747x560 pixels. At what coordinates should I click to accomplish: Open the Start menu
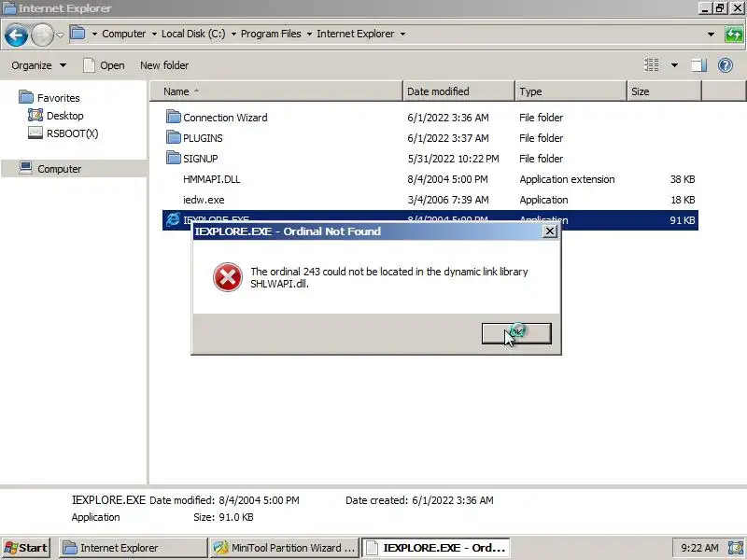pos(27,548)
